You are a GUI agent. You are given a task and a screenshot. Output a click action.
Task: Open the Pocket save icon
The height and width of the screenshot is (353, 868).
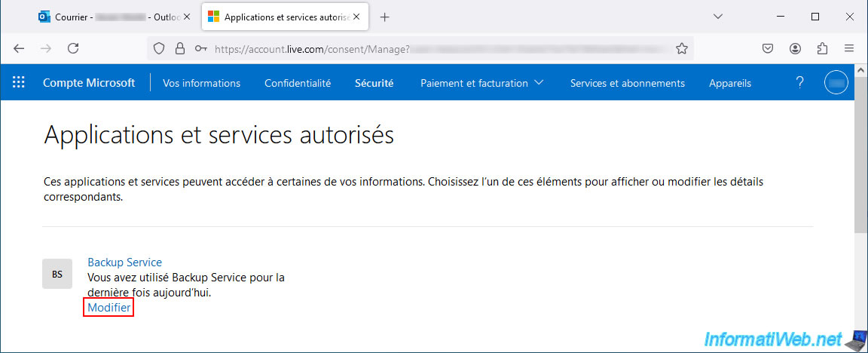pyautogui.click(x=768, y=49)
